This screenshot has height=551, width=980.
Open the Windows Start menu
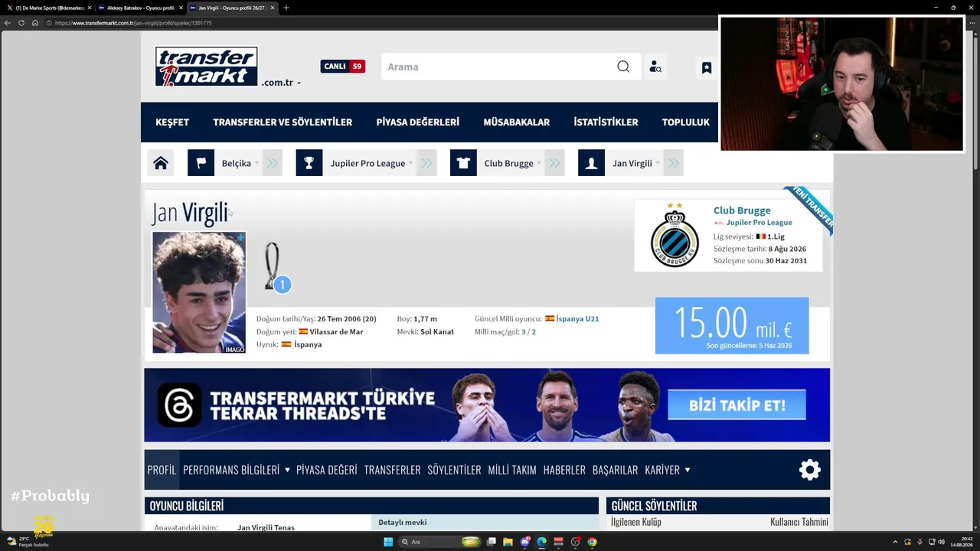pos(388,542)
